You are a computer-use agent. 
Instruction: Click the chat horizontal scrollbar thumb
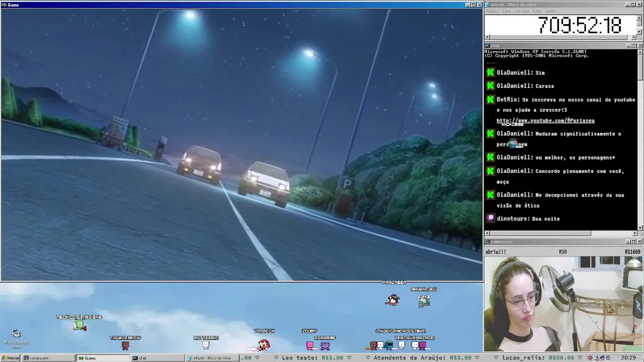(x=540, y=233)
